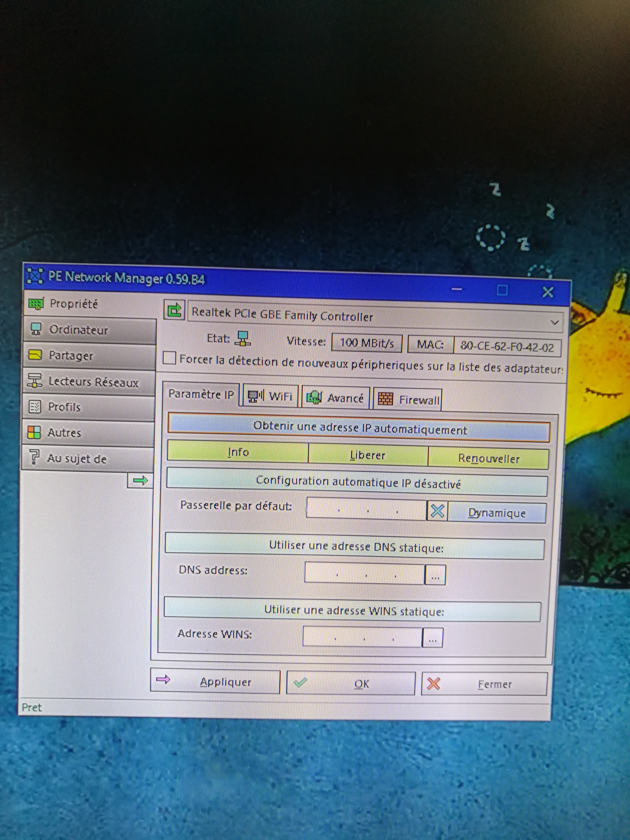The image size is (630, 840).
Task: Switch to the Firewall tab
Action: [x=408, y=399]
